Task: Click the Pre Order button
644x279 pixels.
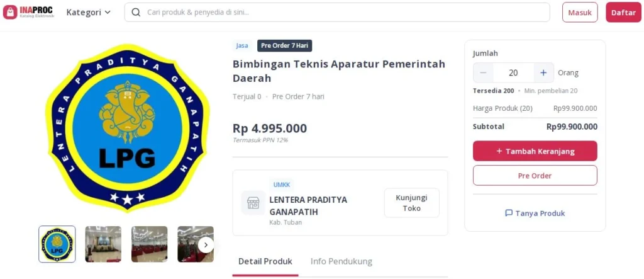Action: (535, 176)
